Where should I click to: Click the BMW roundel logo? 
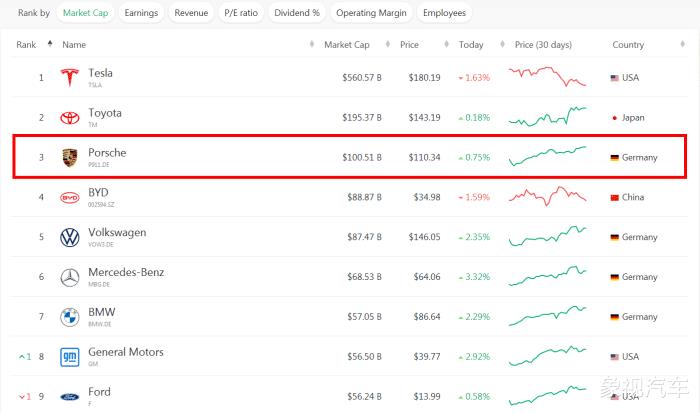(x=70, y=317)
